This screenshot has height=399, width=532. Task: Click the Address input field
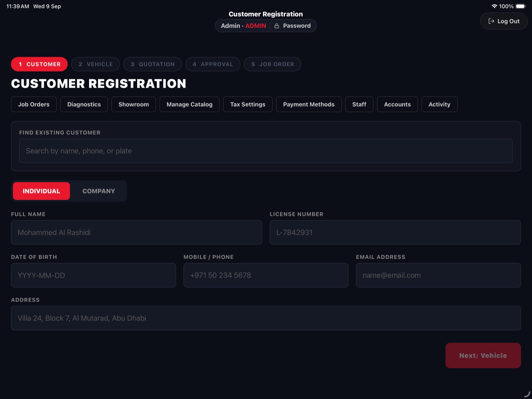click(x=266, y=318)
